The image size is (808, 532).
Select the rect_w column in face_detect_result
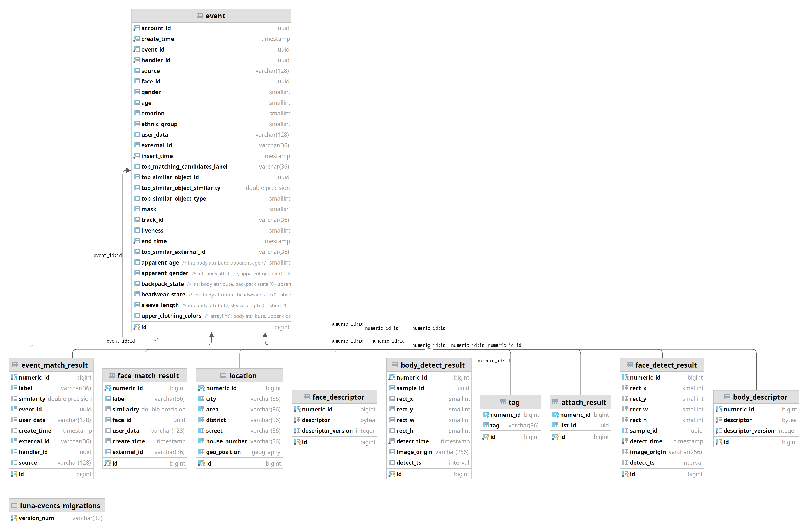pos(662,410)
